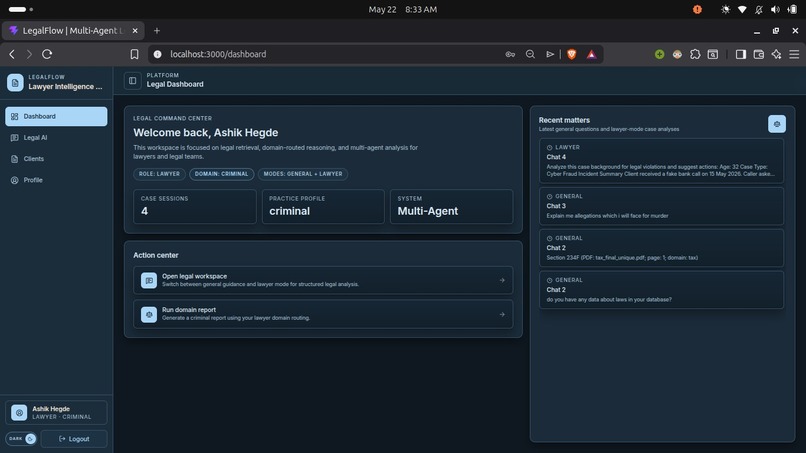Open Chat 3 murder allegations matter
This screenshot has height=453, width=806.
[662, 206]
